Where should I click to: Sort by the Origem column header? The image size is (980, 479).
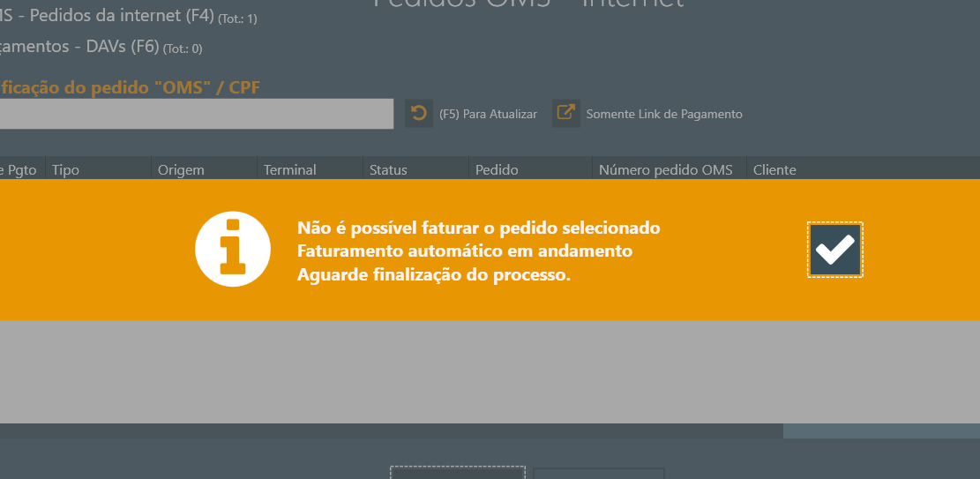[x=181, y=169]
